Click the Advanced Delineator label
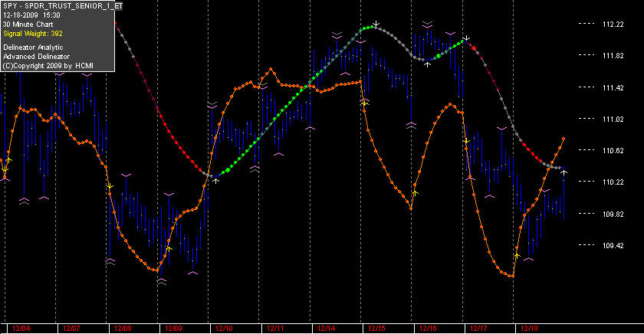644x334 pixels. (36, 57)
